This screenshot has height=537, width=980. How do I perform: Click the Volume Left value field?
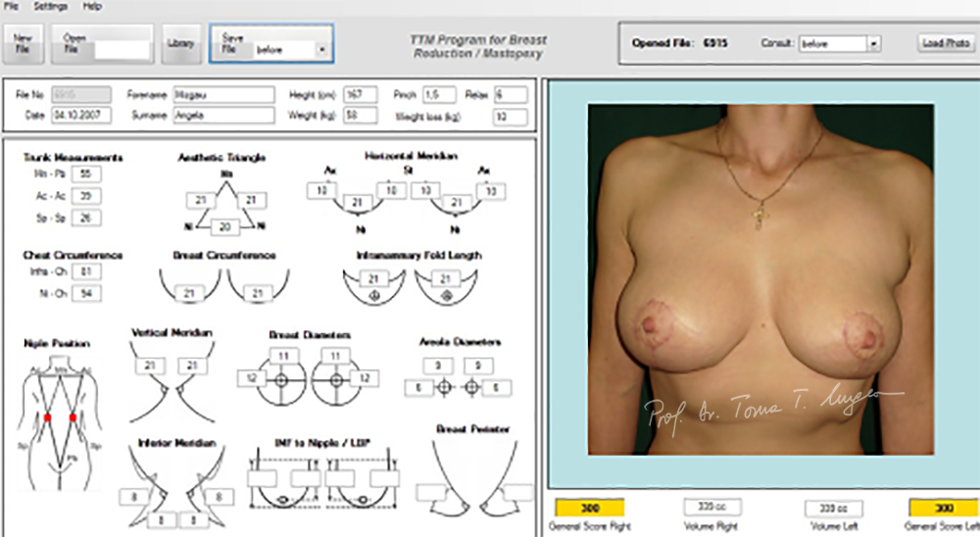click(833, 509)
